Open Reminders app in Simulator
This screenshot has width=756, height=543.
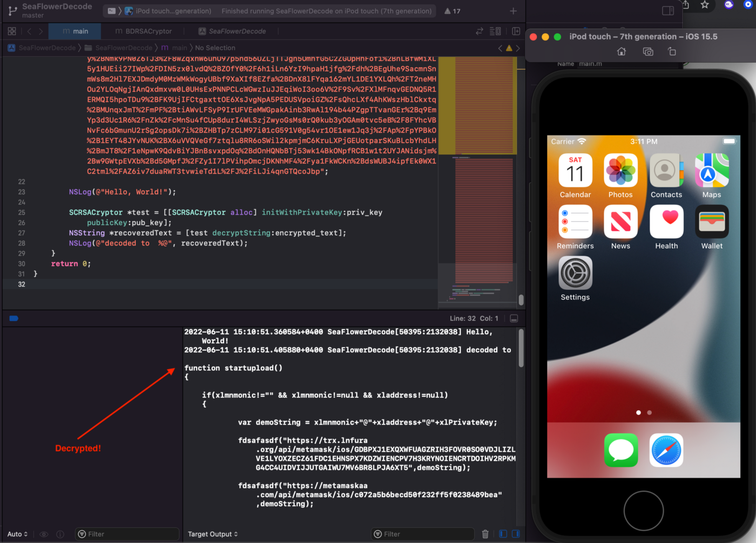[x=575, y=227]
